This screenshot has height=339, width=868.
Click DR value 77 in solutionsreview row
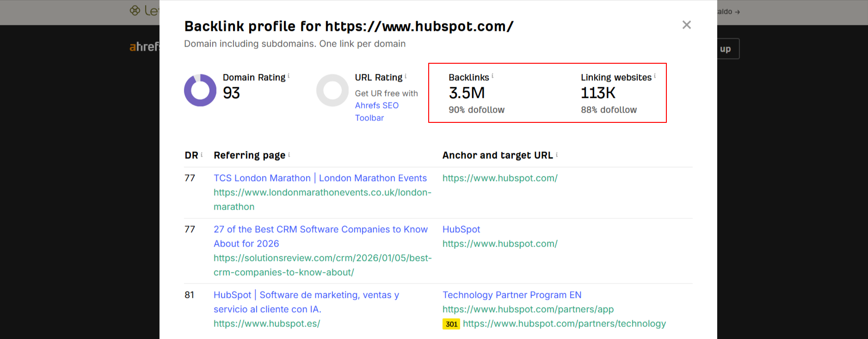[x=190, y=229]
